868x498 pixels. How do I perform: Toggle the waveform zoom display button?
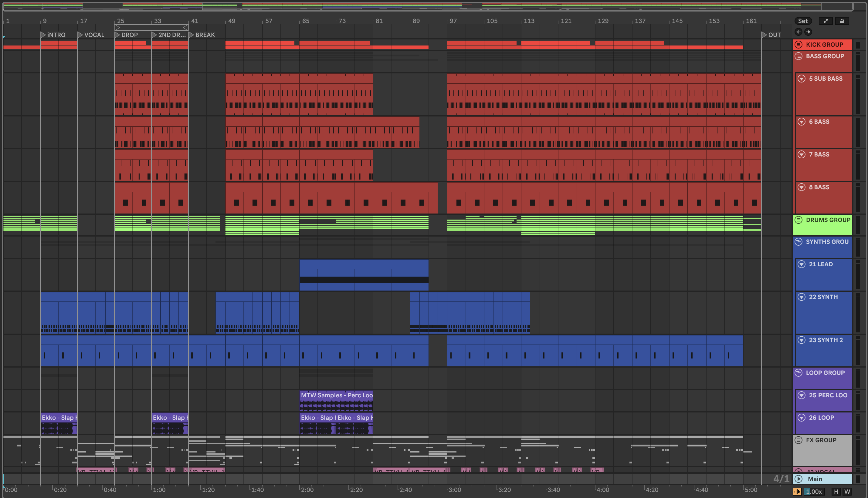point(797,492)
